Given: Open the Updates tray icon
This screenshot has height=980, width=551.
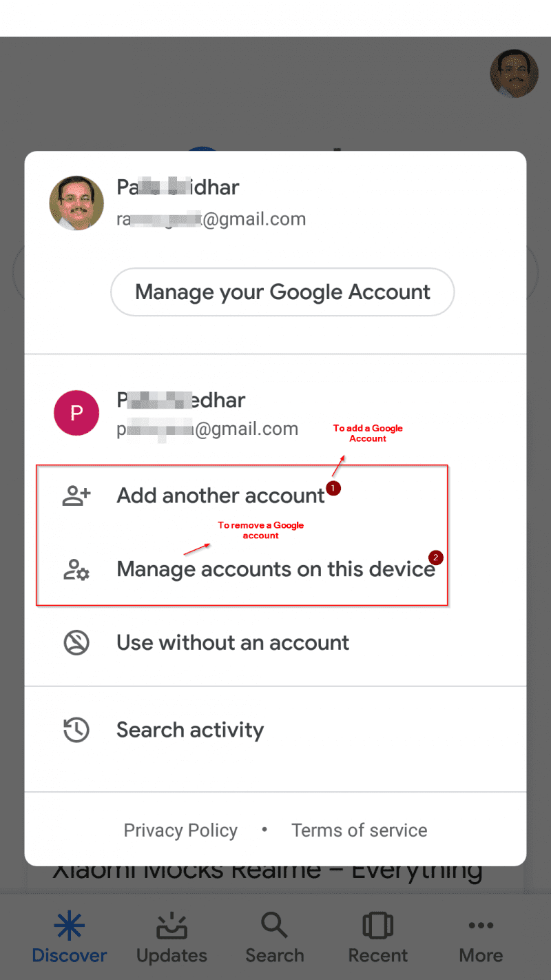Looking at the screenshot, I should [171, 926].
